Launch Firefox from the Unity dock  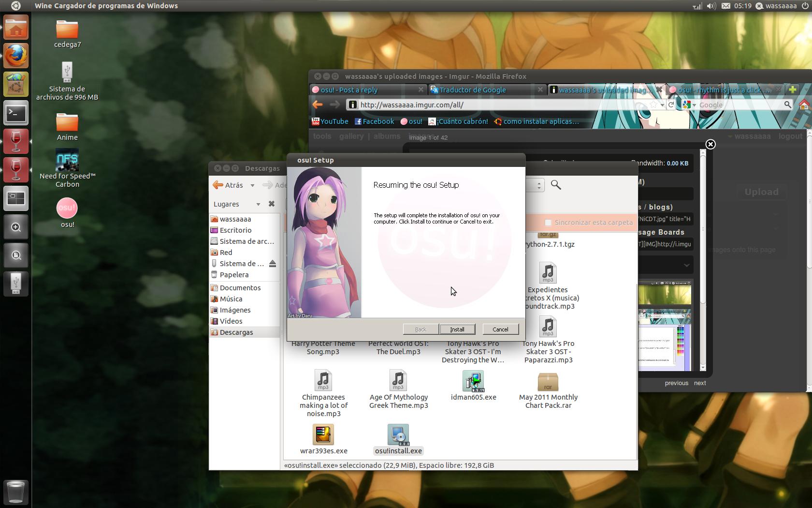[16, 56]
